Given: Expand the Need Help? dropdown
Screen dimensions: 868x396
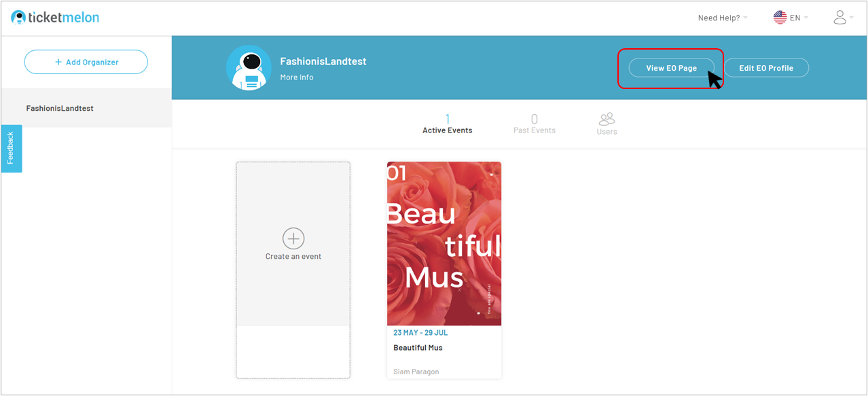Looking at the screenshot, I should [x=723, y=18].
